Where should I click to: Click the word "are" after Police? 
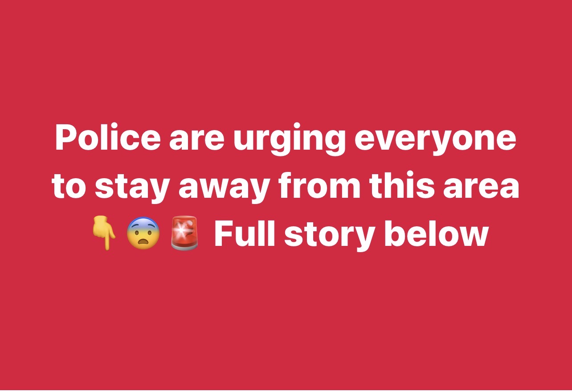[x=196, y=141]
